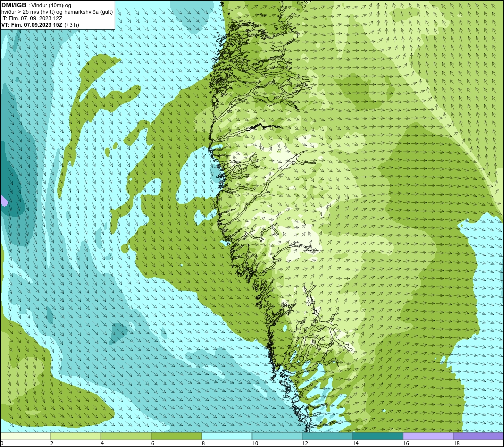Click the 'VT: Fim. 07.09.2023 15Z' valid time

coord(32,25)
